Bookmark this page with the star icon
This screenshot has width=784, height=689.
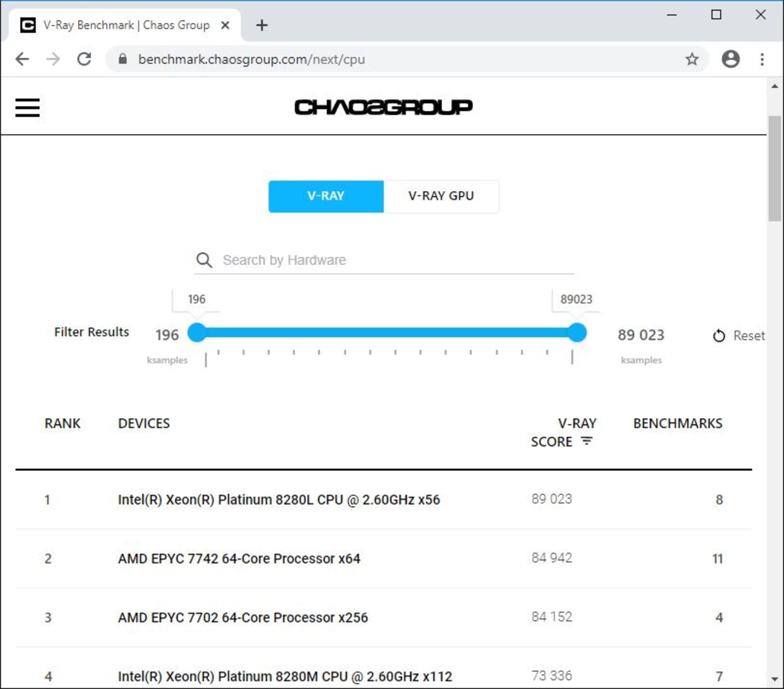coord(692,59)
